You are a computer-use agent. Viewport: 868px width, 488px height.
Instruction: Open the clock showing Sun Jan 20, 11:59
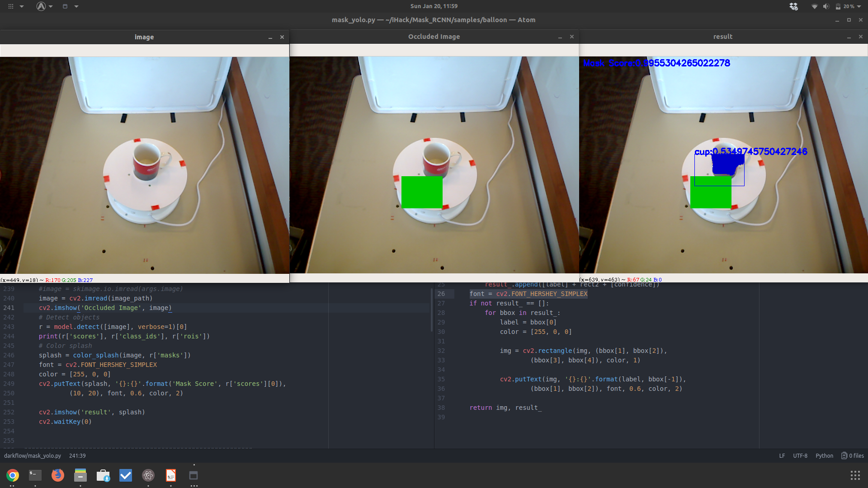(x=434, y=6)
